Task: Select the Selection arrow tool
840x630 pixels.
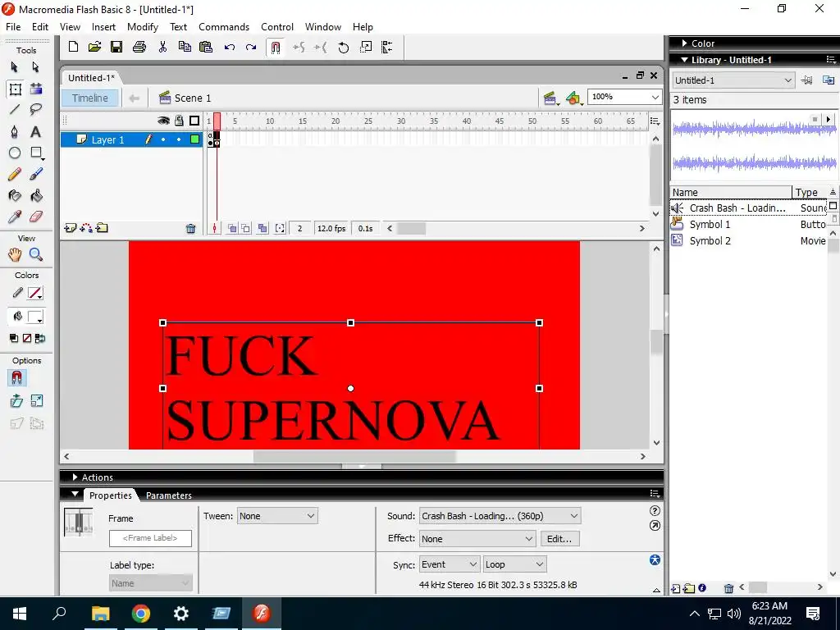Action: click(x=15, y=67)
